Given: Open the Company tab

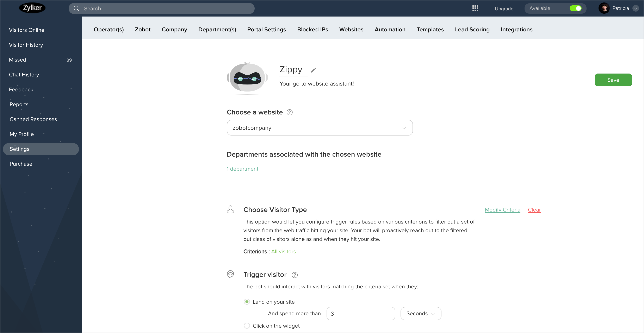Looking at the screenshot, I should click(x=174, y=30).
